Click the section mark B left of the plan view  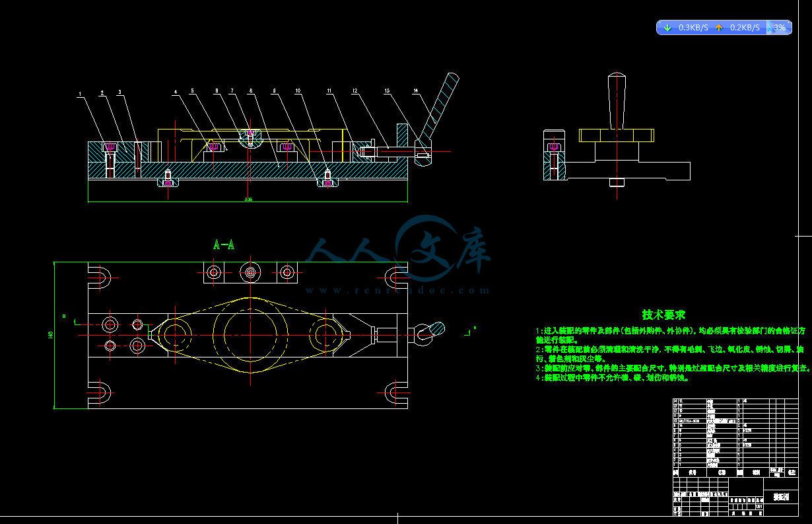tap(64, 317)
